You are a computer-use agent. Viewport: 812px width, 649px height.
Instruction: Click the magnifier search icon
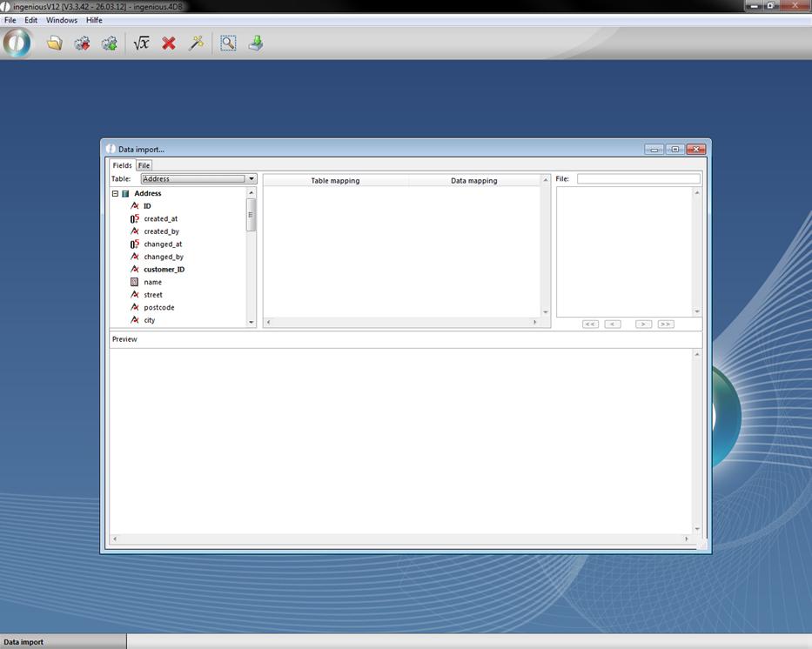click(228, 43)
